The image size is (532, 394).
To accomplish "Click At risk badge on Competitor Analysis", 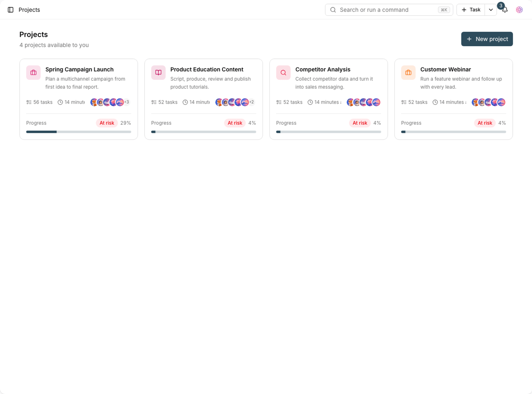I will pos(360,123).
